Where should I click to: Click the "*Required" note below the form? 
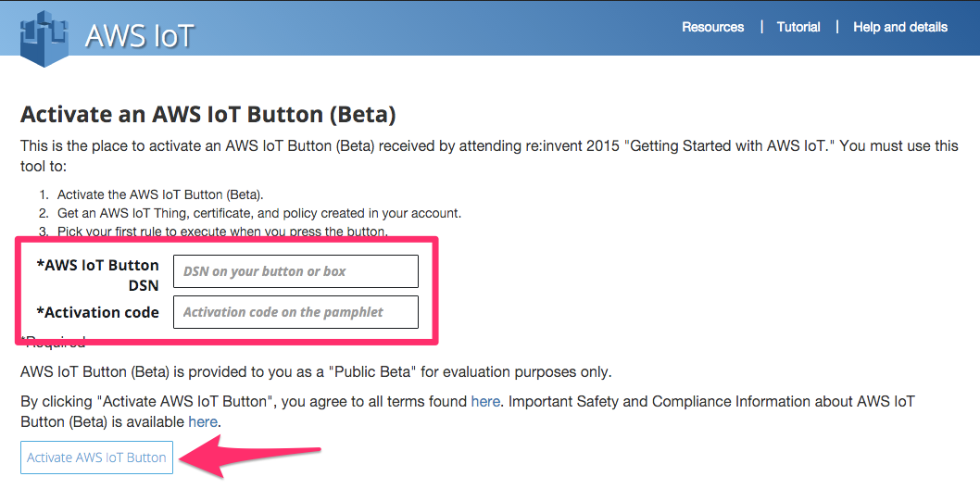(56, 343)
